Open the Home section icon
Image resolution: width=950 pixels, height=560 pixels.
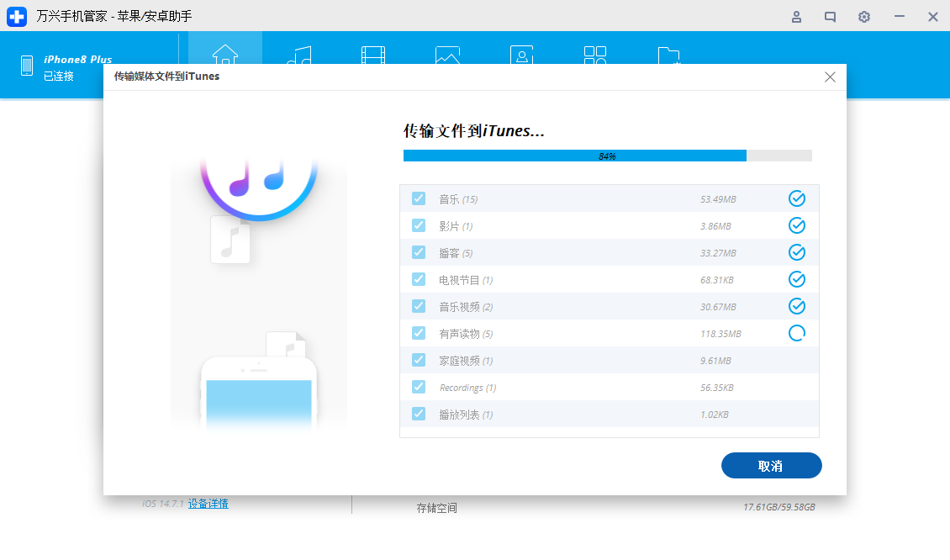tap(224, 54)
